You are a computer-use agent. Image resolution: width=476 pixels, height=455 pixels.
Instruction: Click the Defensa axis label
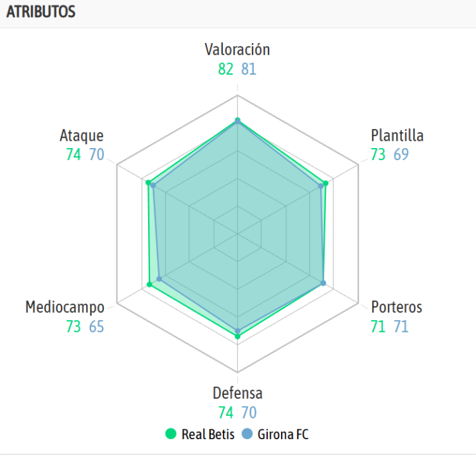coord(237,393)
